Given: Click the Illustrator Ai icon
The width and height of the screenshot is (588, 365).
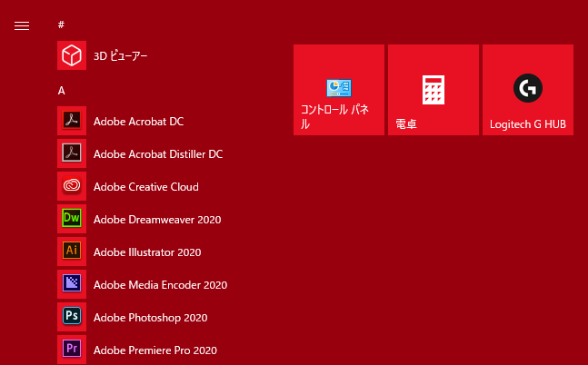Looking at the screenshot, I should 72,252.
